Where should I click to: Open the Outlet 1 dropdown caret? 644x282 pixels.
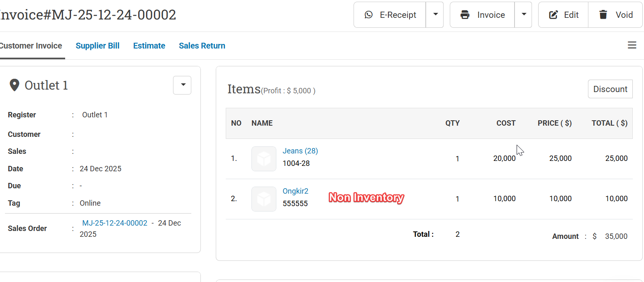point(182,85)
